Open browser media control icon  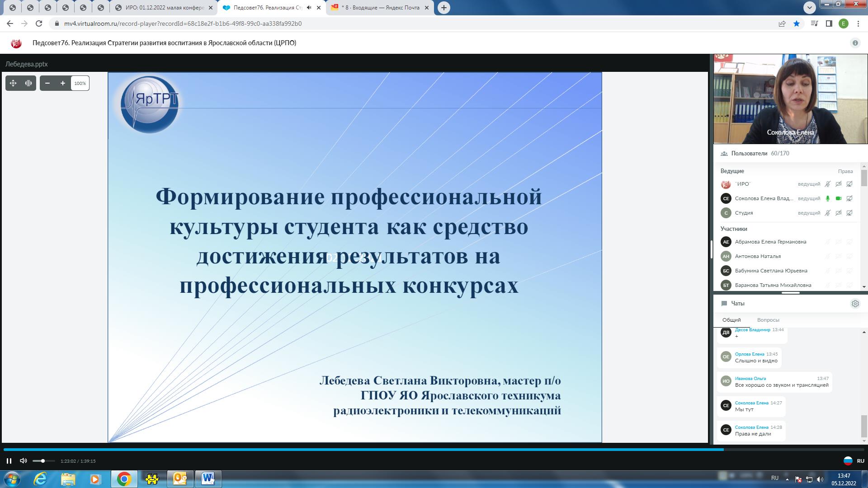pyautogui.click(x=814, y=23)
